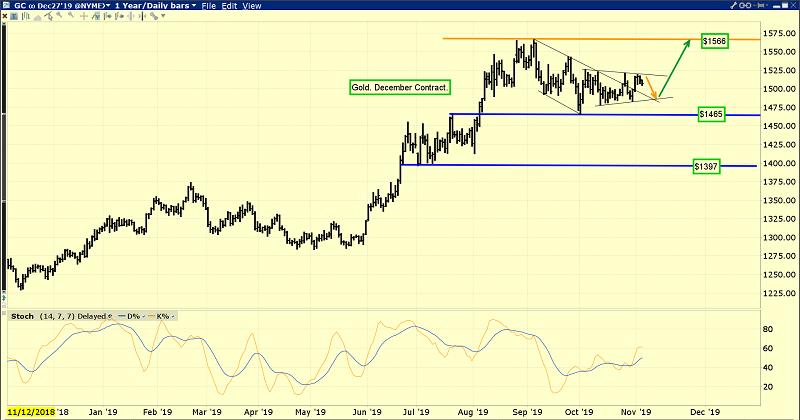Click the $1465 support level label
The width and height of the screenshot is (800, 420).
click(x=713, y=116)
